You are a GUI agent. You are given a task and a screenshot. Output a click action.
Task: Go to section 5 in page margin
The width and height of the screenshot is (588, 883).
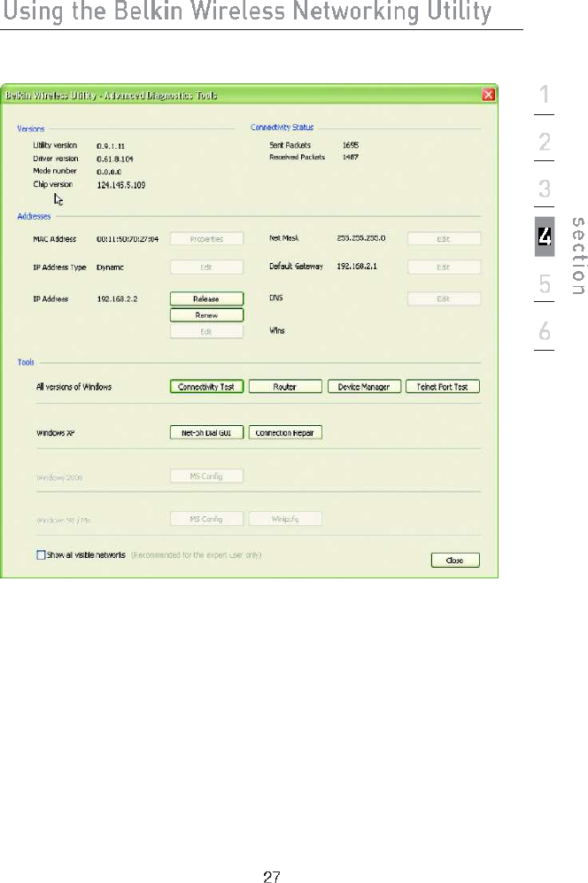coord(544,283)
